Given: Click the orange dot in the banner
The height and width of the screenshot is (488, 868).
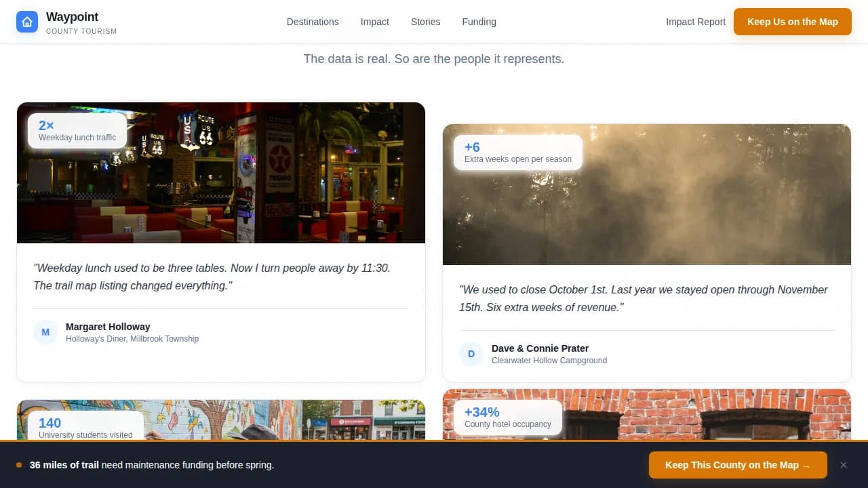Looking at the screenshot, I should tap(19, 465).
